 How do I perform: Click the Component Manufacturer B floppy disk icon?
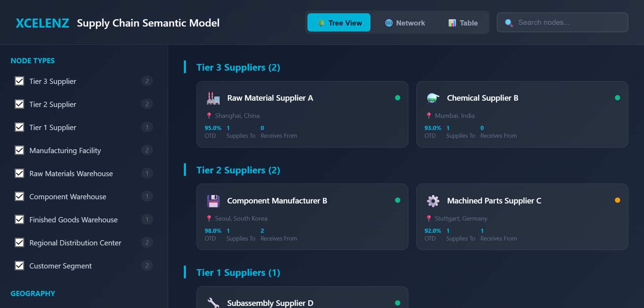(213, 201)
